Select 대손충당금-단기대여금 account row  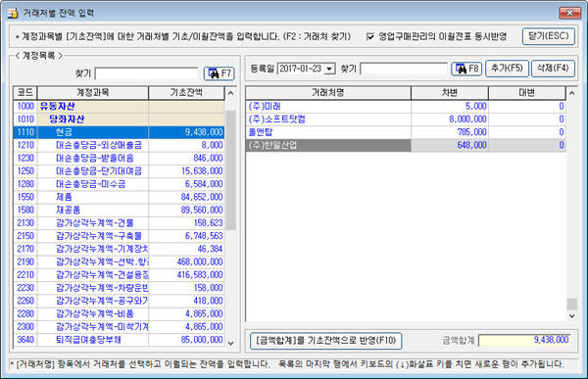[x=119, y=171]
